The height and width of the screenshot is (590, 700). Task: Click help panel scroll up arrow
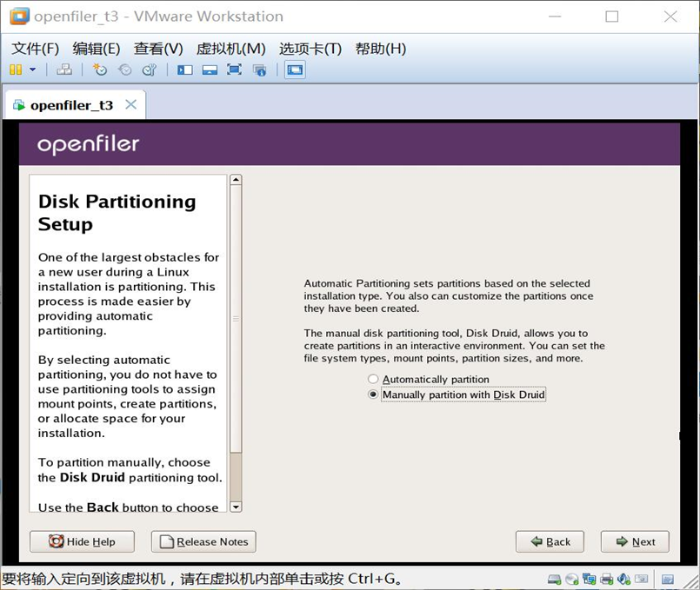coord(236,180)
